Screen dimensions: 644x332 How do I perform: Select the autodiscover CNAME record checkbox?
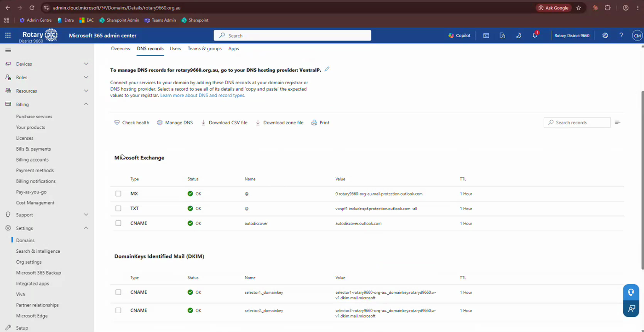pyautogui.click(x=118, y=223)
